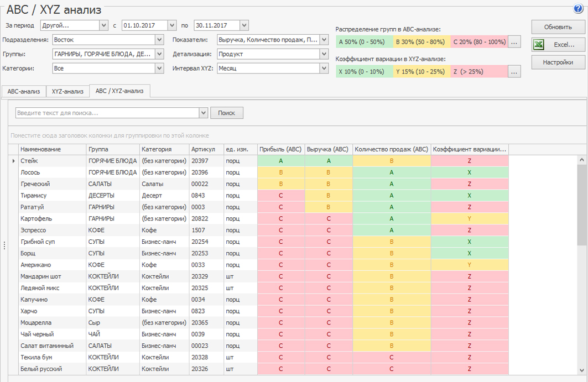Open ABC distribution settings ellipsis button
The image size is (588, 382).
(514, 42)
